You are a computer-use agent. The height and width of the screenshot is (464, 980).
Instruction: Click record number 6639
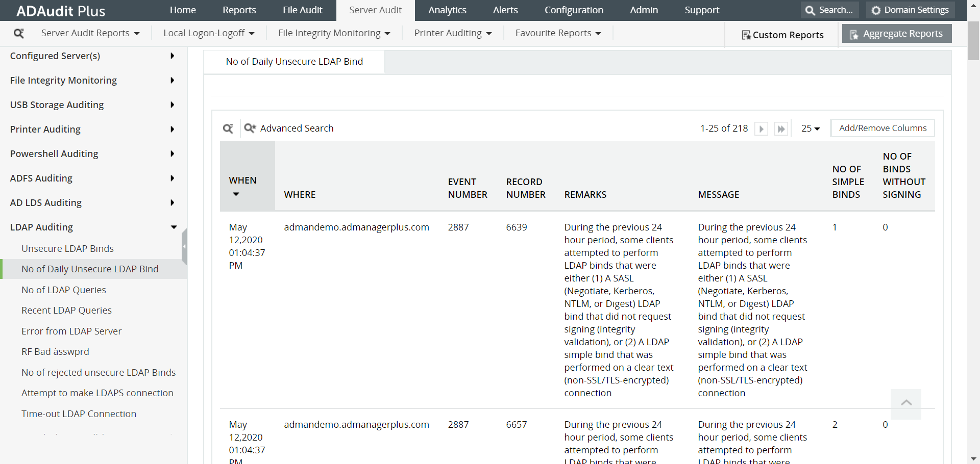(x=517, y=227)
